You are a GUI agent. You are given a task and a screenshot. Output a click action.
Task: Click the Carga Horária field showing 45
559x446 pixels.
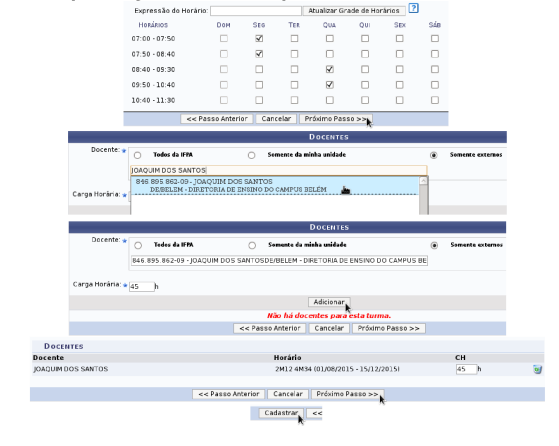(142, 286)
